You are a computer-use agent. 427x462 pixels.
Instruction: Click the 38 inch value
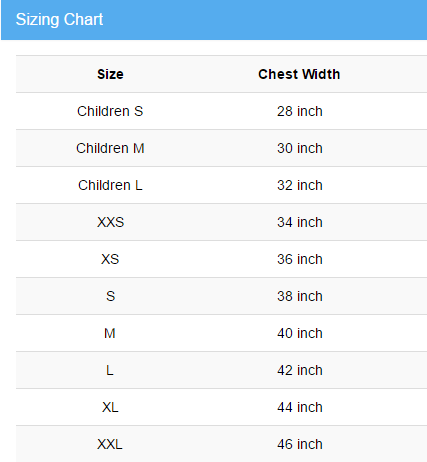click(300, 296)
